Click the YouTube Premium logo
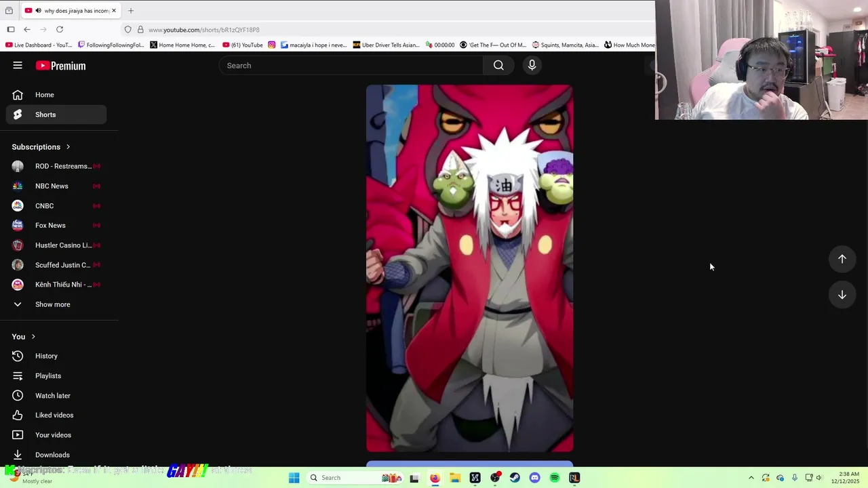Screen dimensions: 868x488 tap(60, 66)
